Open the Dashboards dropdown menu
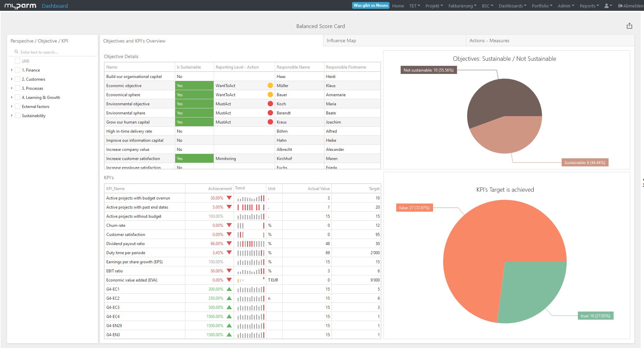 [x=512, y=6]
